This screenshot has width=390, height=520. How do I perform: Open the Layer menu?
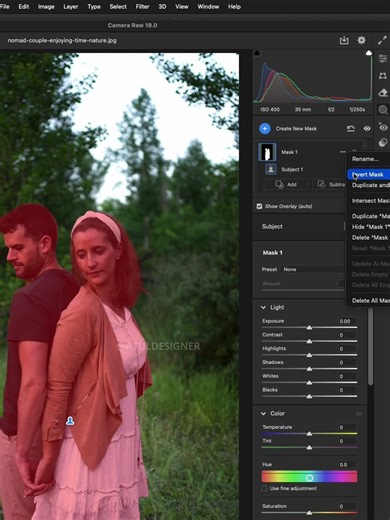click(71, 7)
